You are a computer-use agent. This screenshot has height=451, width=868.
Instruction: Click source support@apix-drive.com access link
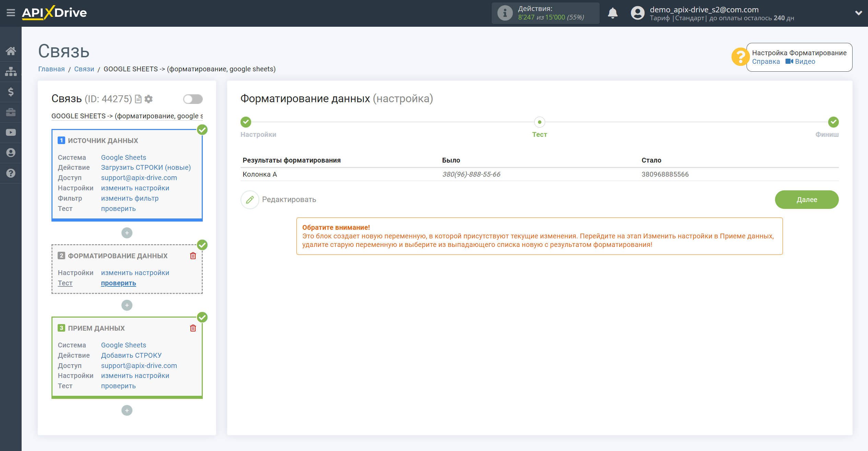point(139,178)
